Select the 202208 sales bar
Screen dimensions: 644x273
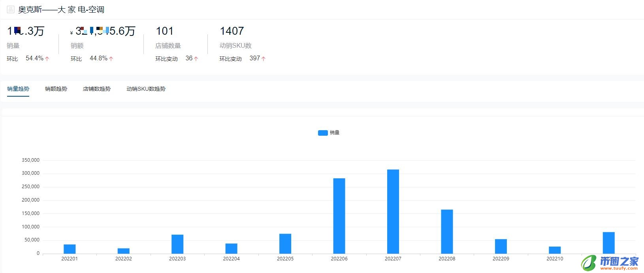[x=447, y=232]
